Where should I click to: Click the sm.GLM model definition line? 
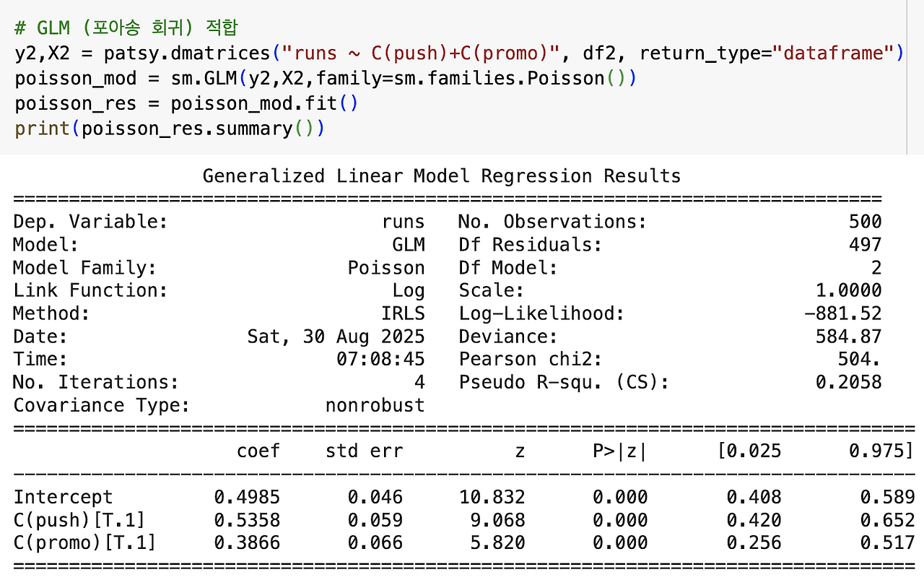click(325, 78)
